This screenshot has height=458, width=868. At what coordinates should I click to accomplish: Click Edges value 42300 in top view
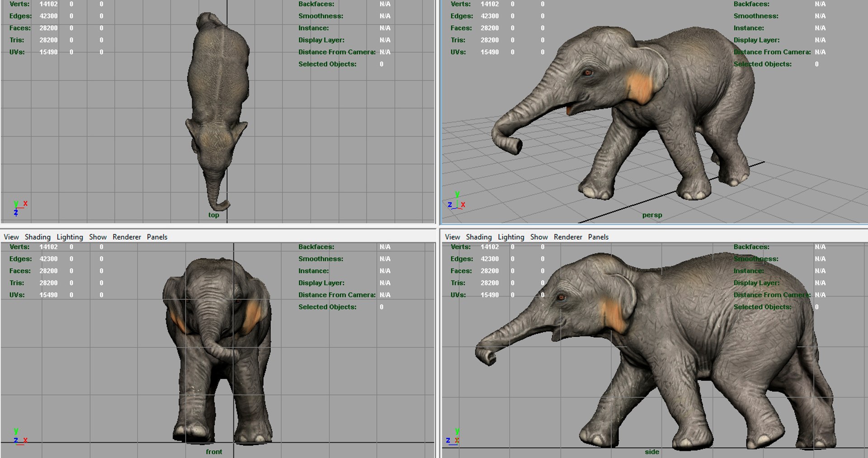48,16
